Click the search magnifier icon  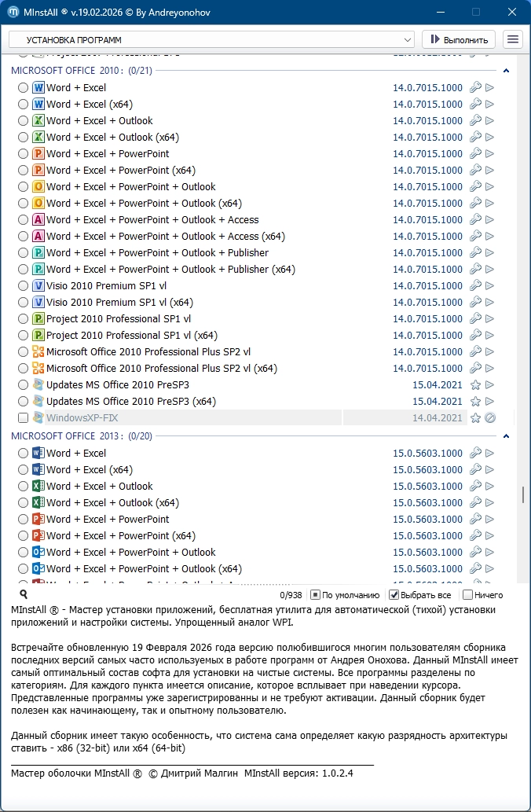24,594
